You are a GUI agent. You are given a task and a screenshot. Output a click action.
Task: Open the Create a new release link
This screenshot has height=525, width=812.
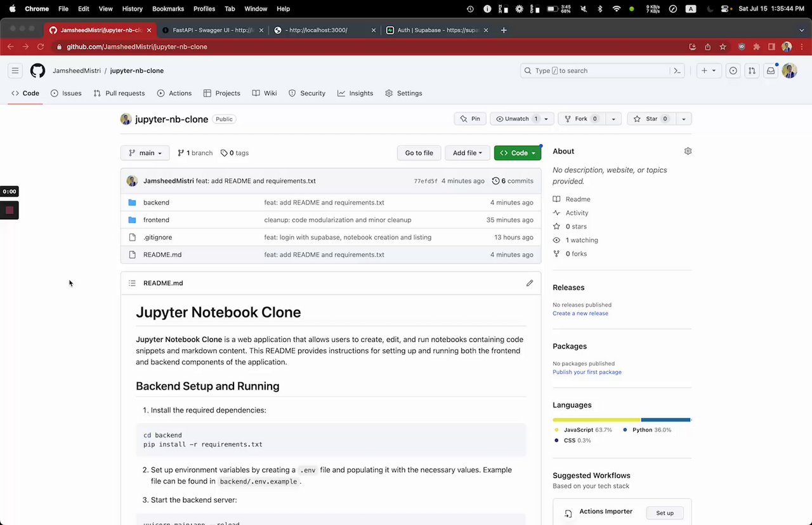580,313
